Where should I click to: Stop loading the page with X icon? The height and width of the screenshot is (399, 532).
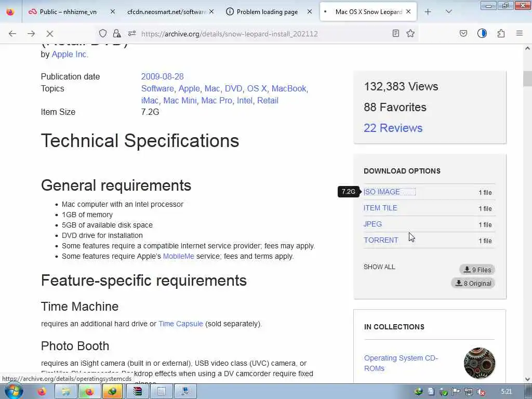coord(49,33)
